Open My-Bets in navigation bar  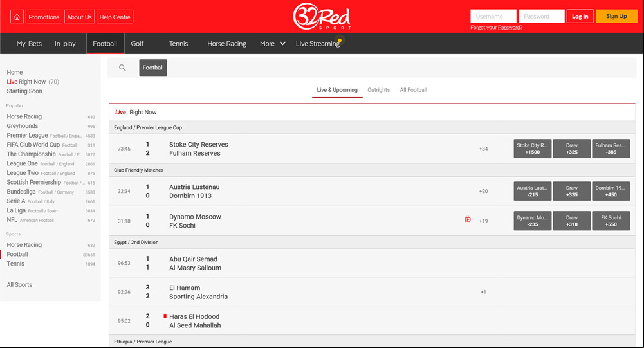coord(29,44)
